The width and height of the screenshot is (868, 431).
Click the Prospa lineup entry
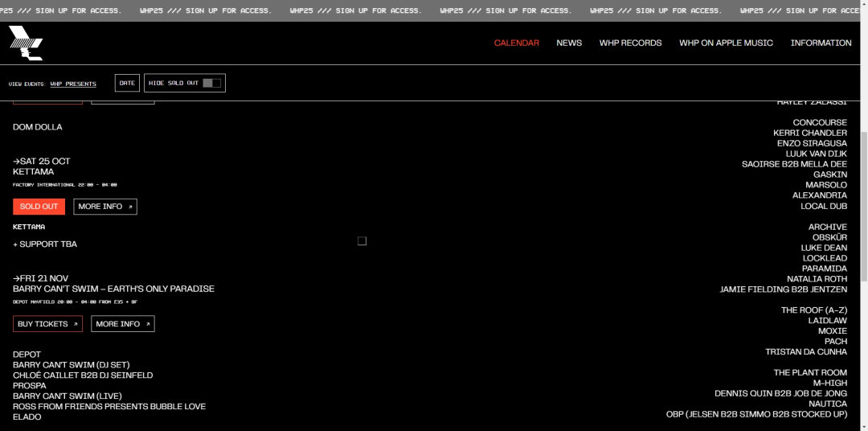click(x=30, y=386)
